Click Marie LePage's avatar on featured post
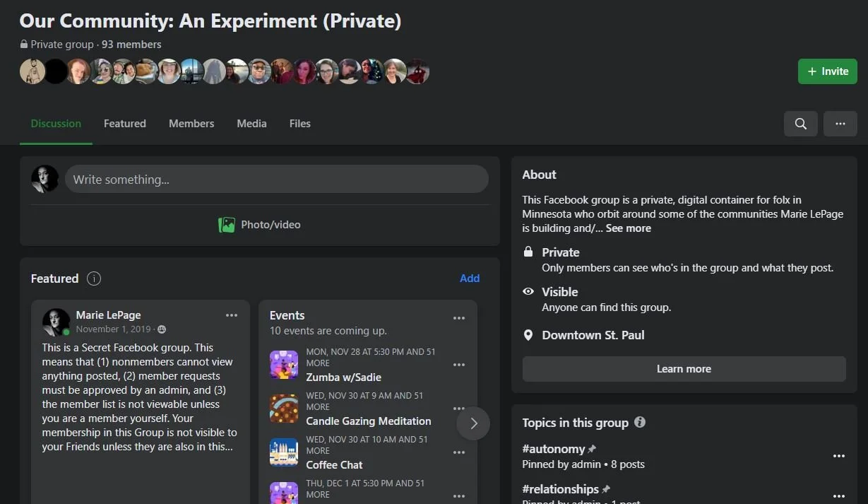The height and width of the screenshot is (504, 868). [x=56, y=322]
